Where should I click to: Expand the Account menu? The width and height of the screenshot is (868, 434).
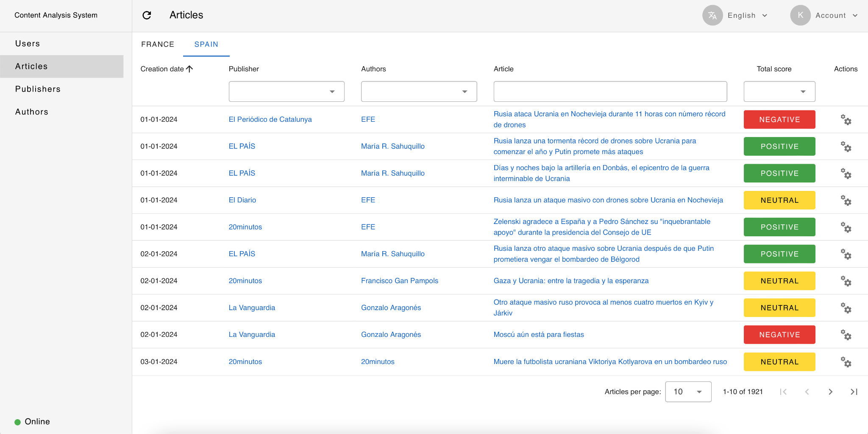pos(836,15)
